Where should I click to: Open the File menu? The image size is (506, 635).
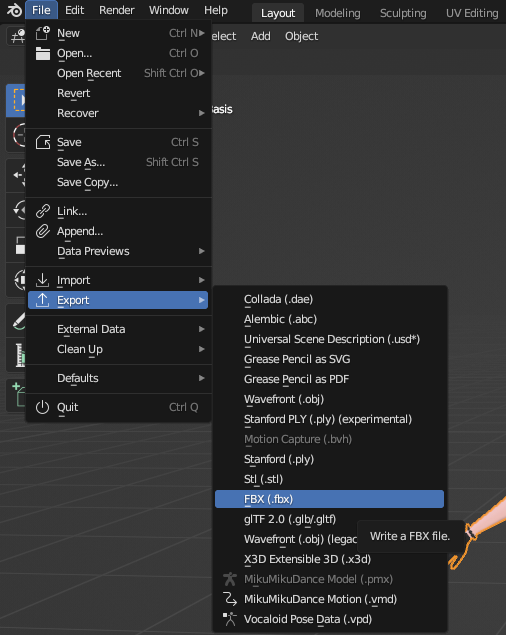coord(41,10)
